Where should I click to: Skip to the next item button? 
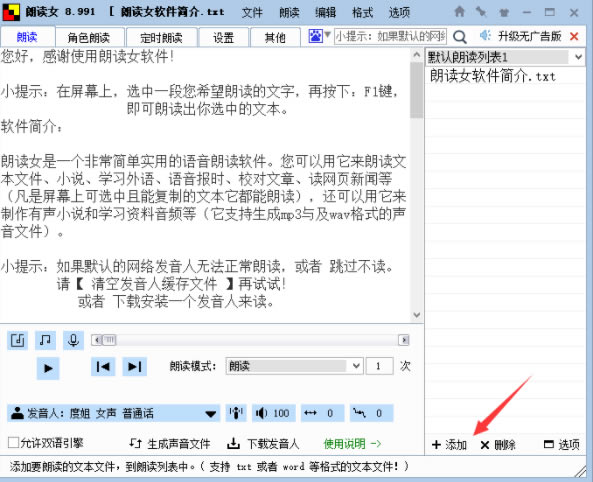tap(135, 367)
